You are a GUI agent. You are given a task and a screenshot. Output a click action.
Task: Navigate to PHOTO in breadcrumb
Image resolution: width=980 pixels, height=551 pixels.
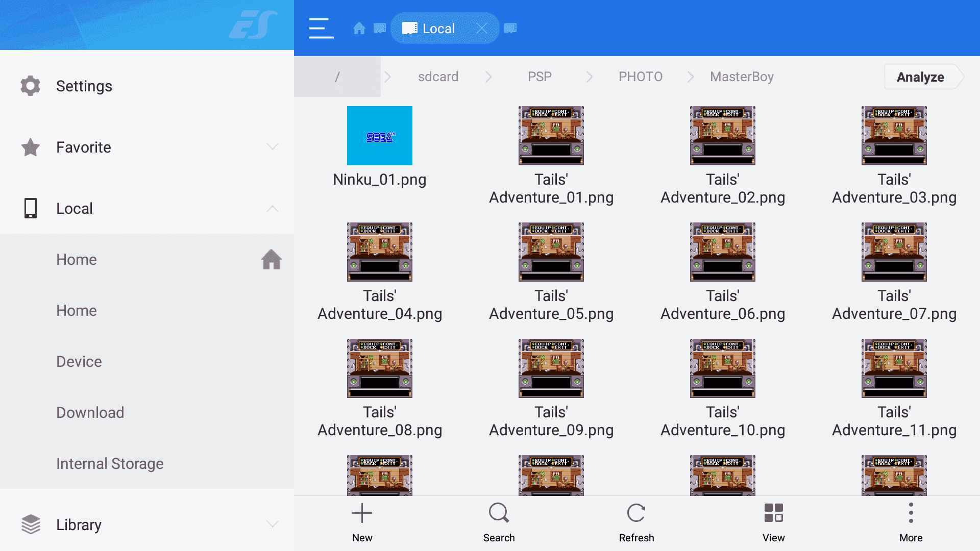click(x=641, y=77)
